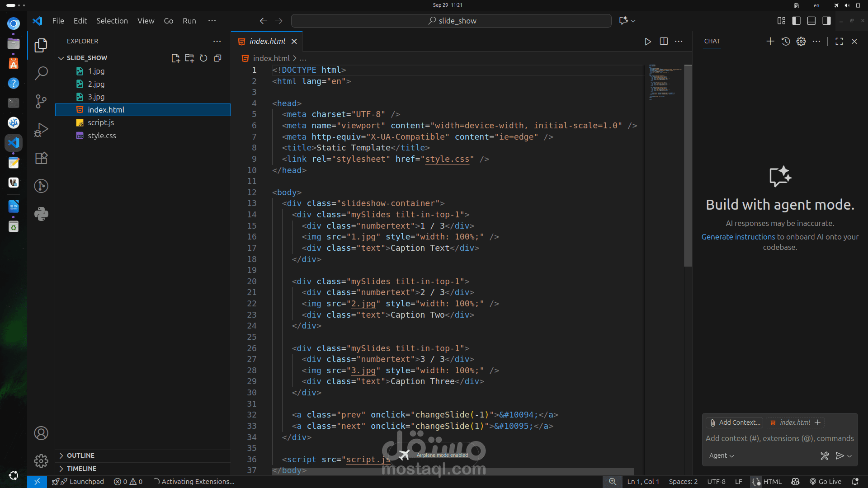Screen dimensions: 868x488
Task: Open script.js from the explorer
Action: [101, 122]
